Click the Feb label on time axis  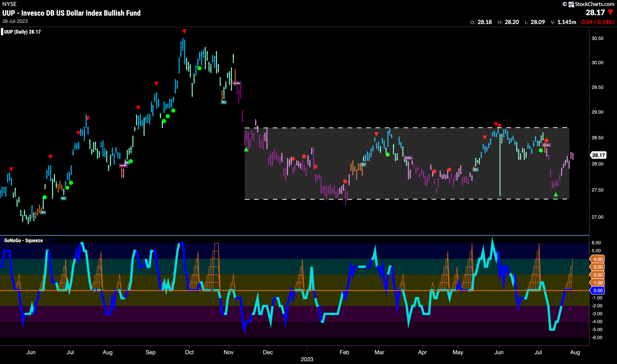[x=344, y=352]
